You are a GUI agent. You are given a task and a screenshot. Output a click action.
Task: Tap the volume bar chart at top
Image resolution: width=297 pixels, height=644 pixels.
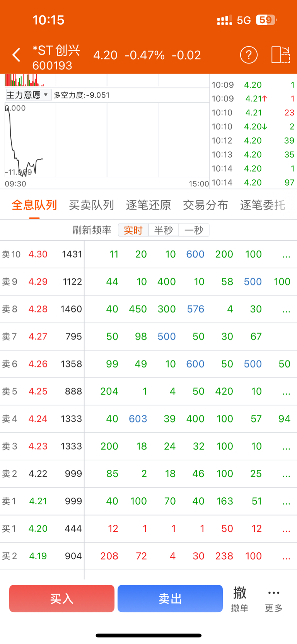coord(107,80)
